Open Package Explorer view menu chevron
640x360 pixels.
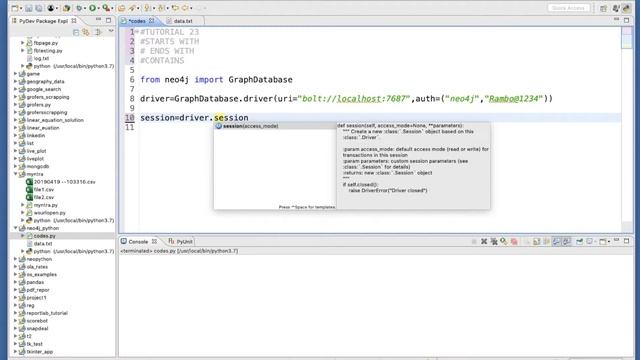111,31
